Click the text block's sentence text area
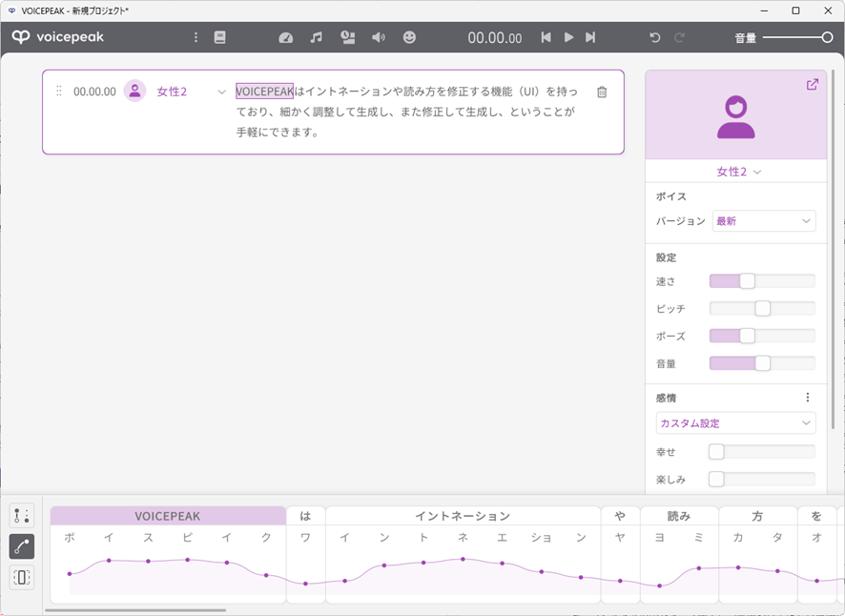 [x=407, y=112]
